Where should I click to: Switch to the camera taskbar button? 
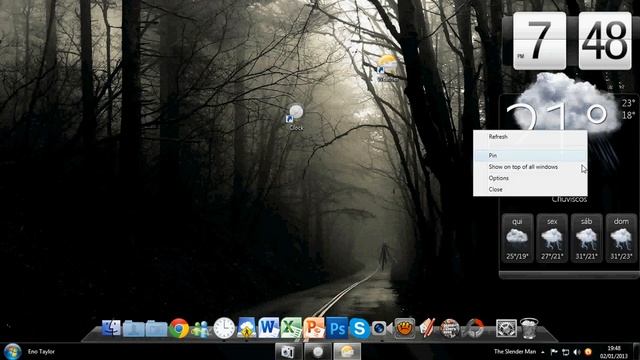288,351
